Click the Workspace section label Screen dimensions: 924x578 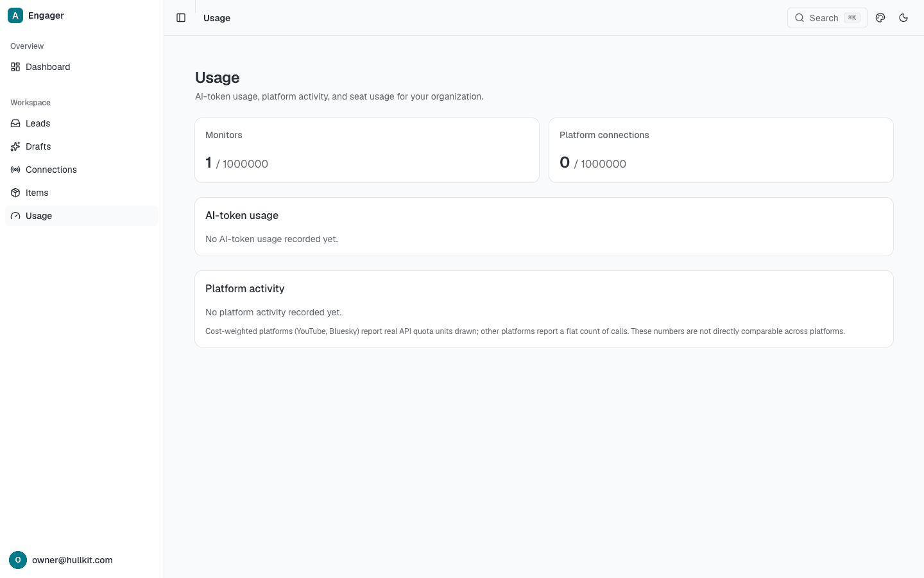[x=30, y=103]
